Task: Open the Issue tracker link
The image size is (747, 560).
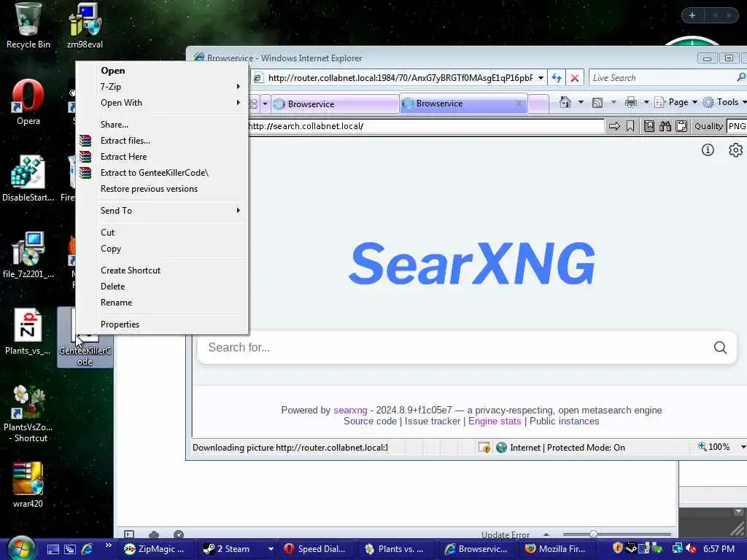Action: (432, 421)
